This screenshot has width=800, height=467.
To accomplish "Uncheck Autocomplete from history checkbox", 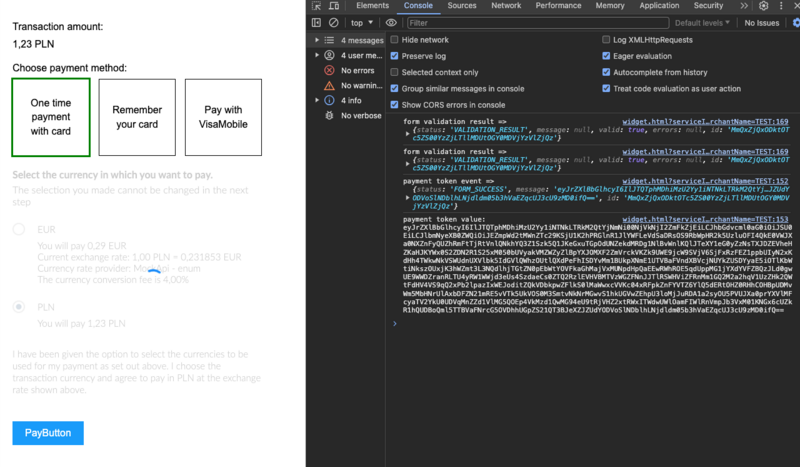I will pyautogui.click(x=606, y=72).
